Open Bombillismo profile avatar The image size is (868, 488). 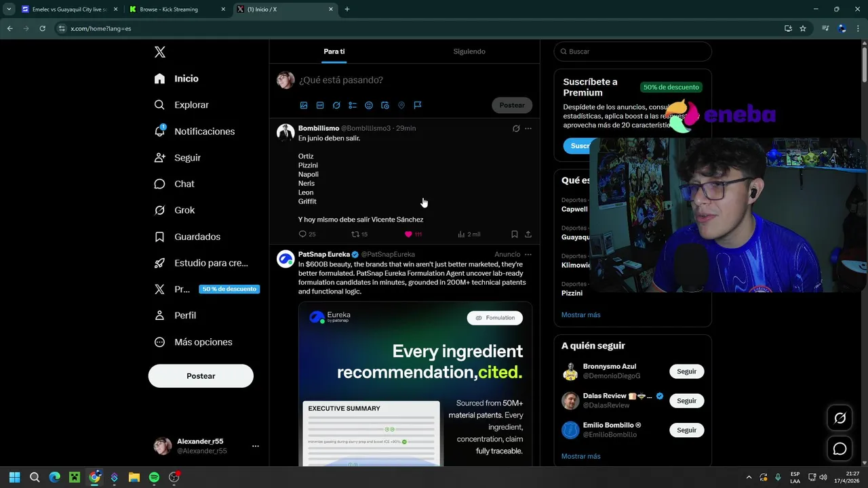coord(285,133)
